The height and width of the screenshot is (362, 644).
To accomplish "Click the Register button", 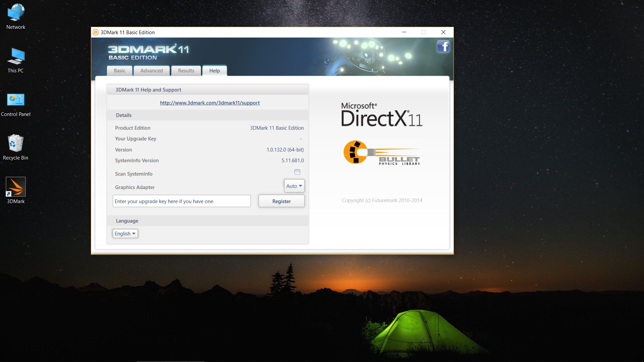I will [281, 201].
